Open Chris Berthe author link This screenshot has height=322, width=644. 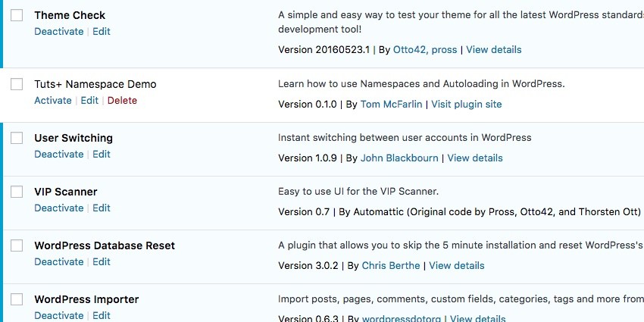tap(391, 266)
